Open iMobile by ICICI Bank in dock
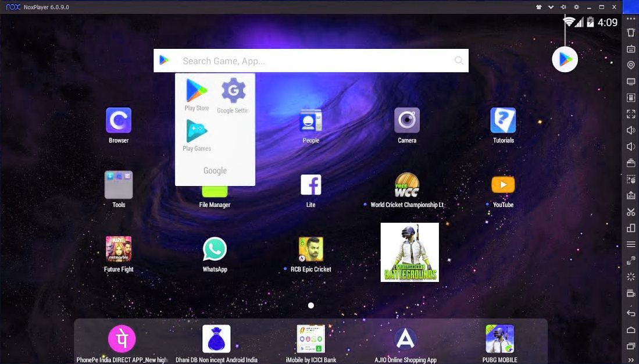Image resolution: width=639 pixels, height=364 pixels. (311, 339)
